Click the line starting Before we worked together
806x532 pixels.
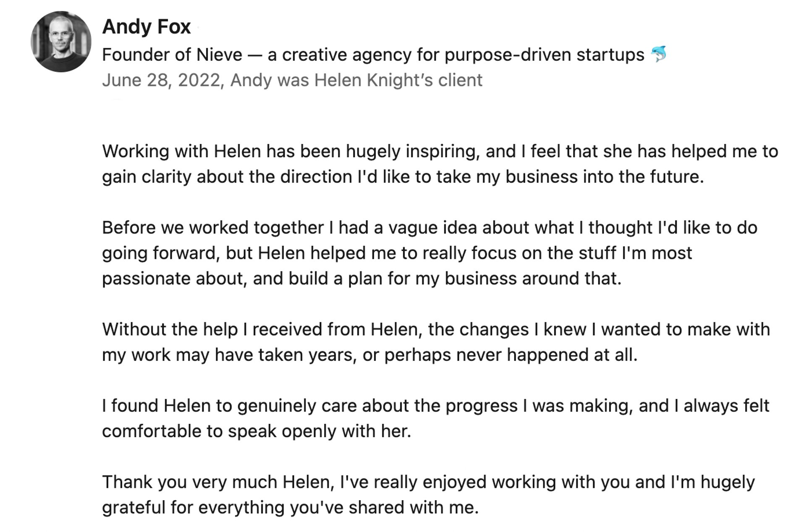tap(429, 228)
